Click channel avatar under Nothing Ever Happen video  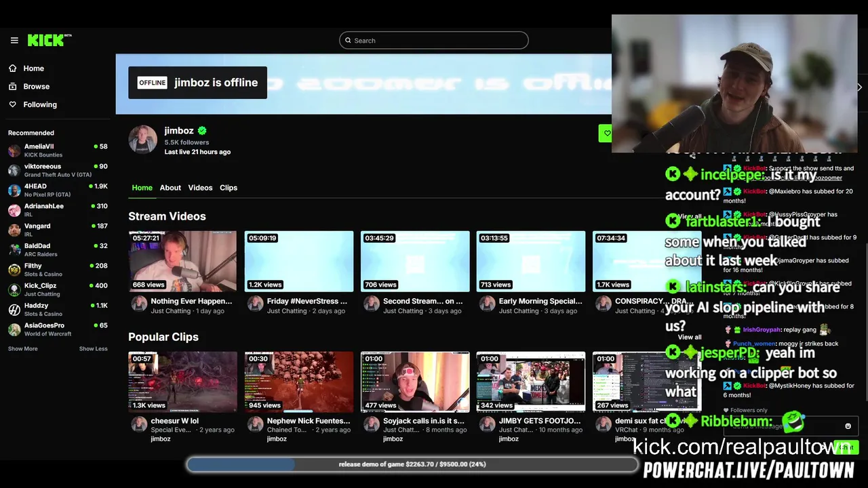(139, 304)
